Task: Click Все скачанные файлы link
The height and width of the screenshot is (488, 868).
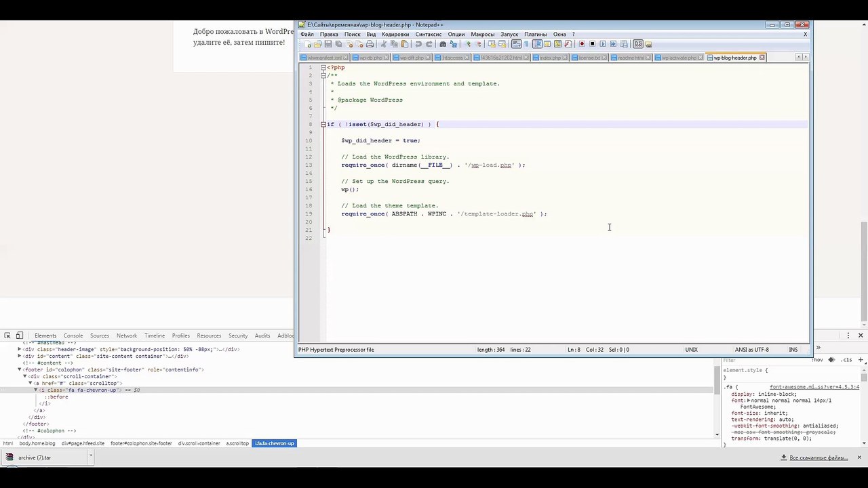Action: click(818, 457)
